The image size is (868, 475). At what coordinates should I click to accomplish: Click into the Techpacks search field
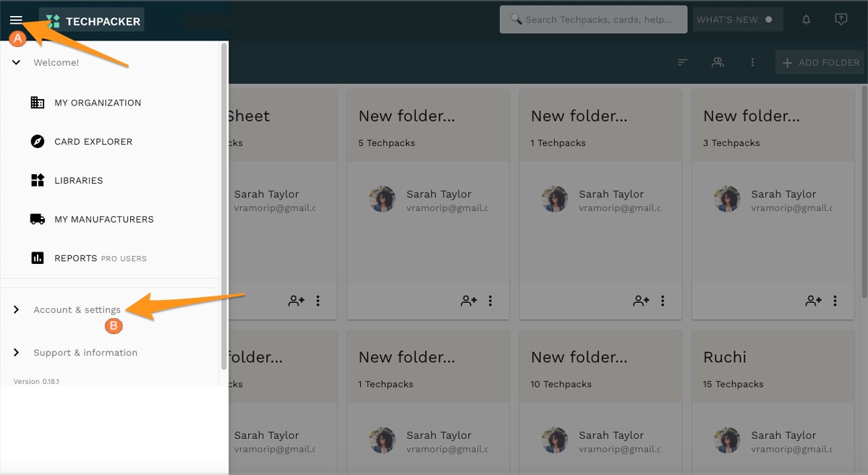(x=593, y=20)
